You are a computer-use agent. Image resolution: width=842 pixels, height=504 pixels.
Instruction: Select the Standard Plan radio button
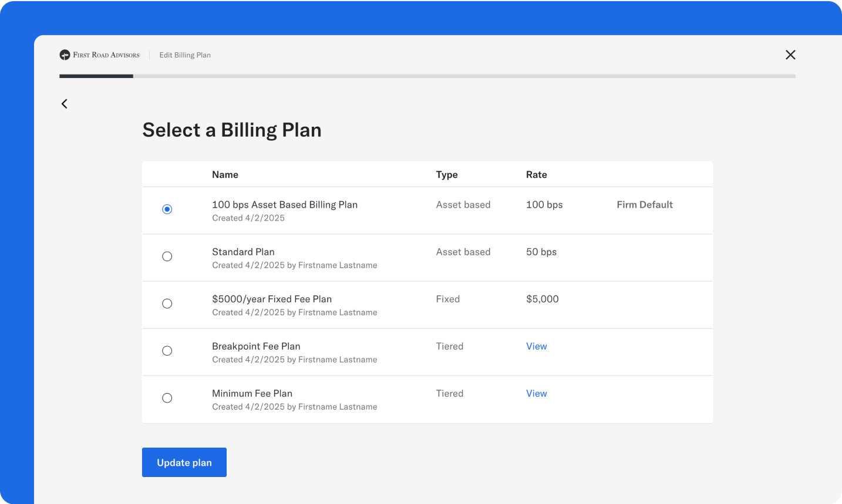point(167,256)
